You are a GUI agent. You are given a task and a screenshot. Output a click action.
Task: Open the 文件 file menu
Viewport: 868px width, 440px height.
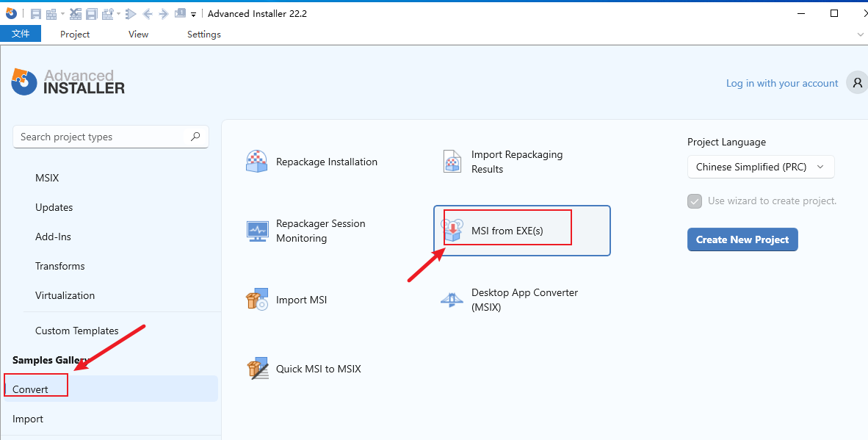click(x=21, y=34)
